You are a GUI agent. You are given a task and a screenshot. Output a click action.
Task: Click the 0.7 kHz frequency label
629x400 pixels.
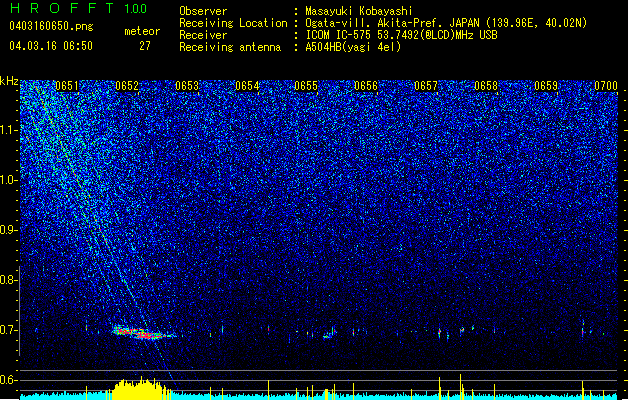point(8,330)
